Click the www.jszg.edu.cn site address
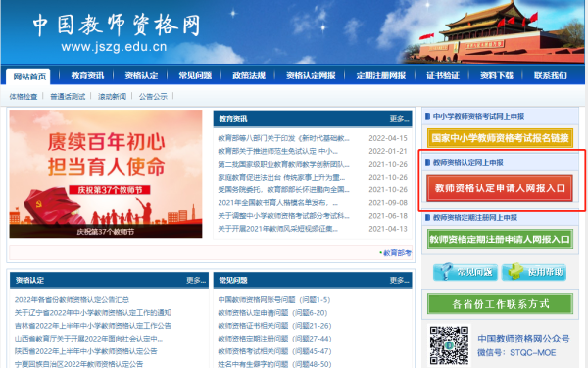The width and height of the screenshot is (588, 368). coord(114,47)
